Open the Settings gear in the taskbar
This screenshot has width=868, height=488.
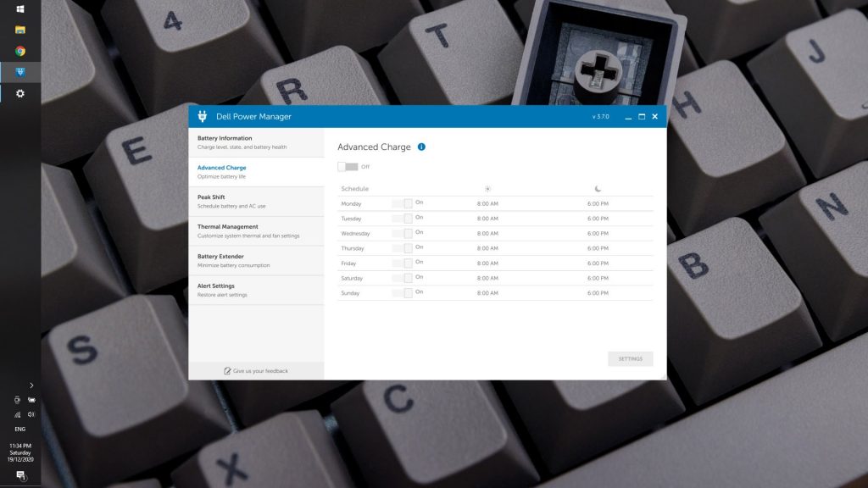[x=20, y=93]
